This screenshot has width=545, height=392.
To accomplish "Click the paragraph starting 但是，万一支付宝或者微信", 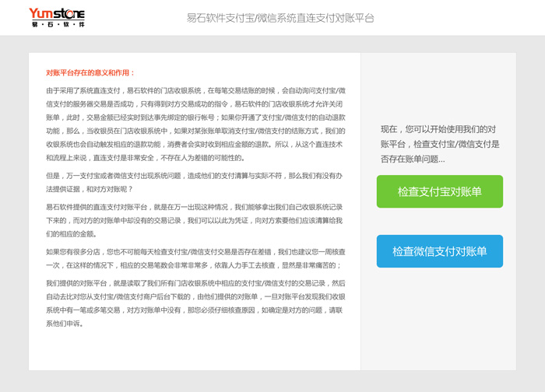I will (x=194, y=183).
